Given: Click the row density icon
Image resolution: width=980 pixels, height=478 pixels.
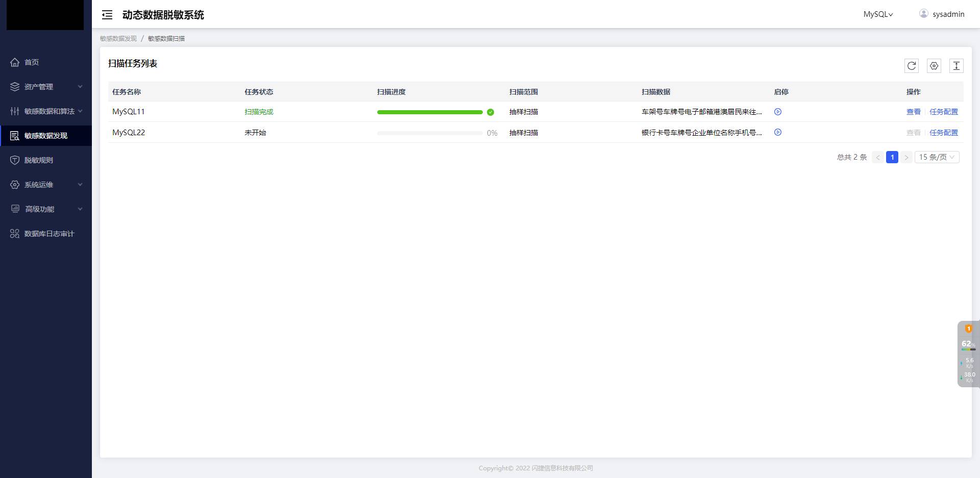Looking at the screenshot, I should click(x=957, y=66).
